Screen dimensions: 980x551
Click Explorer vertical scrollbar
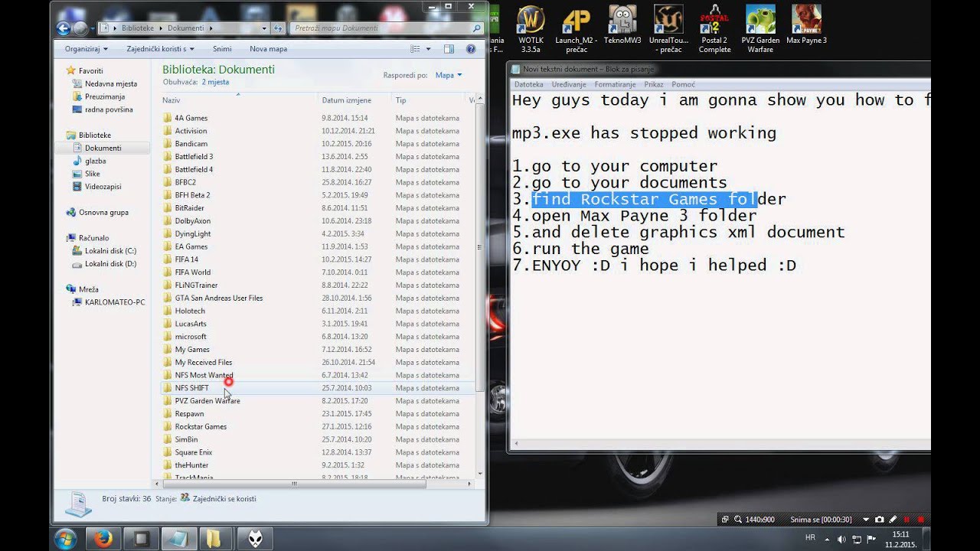480,247
